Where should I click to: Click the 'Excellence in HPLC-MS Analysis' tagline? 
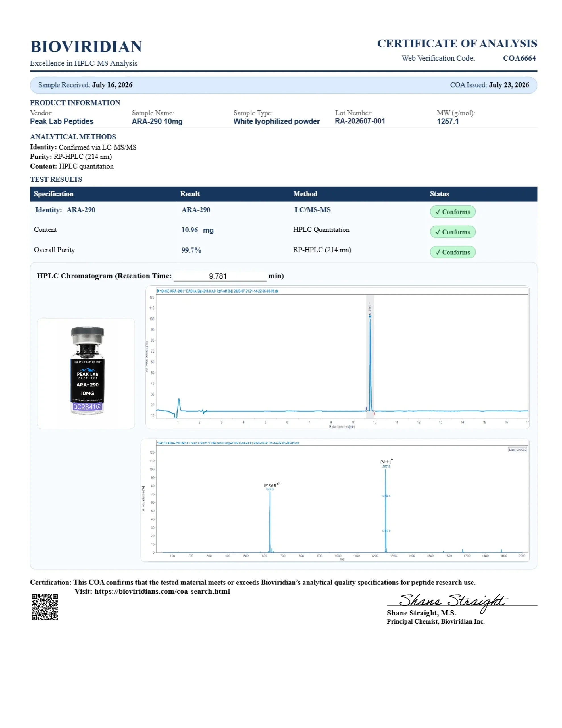tap(84, 63)
